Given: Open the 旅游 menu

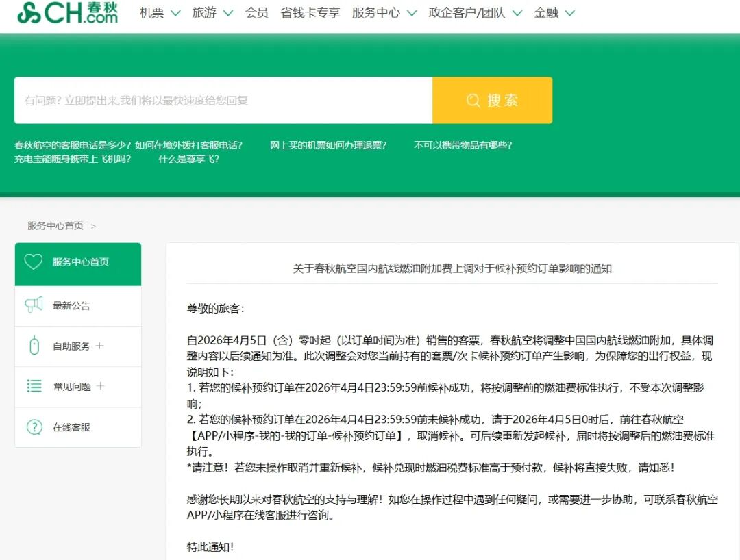Looking at the screenshot, I should pos(204,13).
